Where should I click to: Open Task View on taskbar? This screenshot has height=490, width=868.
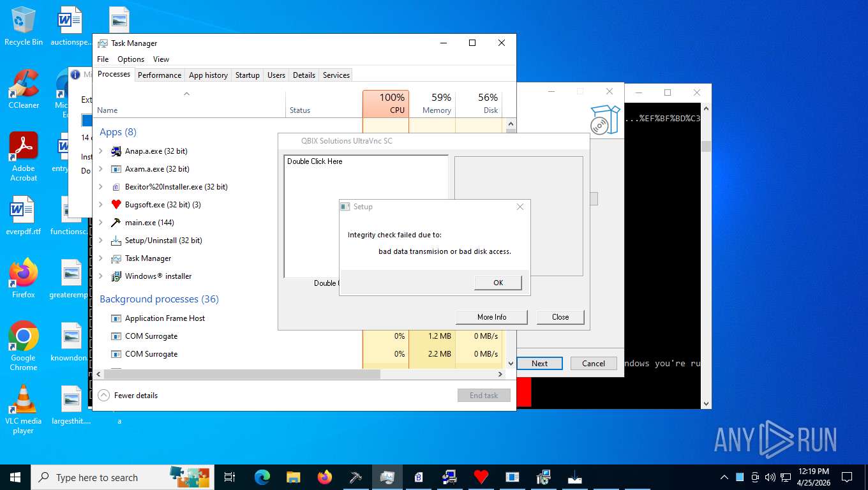pos(230,477)
